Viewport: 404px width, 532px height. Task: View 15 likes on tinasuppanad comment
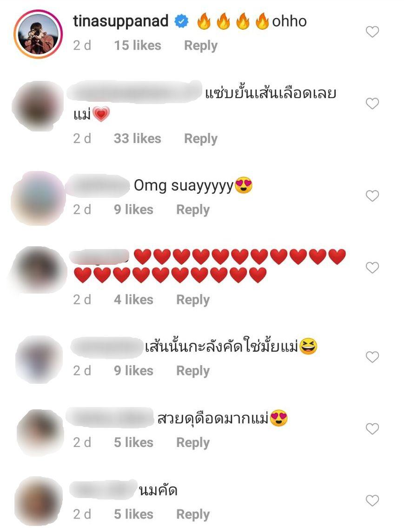click(x=138, y=46)
